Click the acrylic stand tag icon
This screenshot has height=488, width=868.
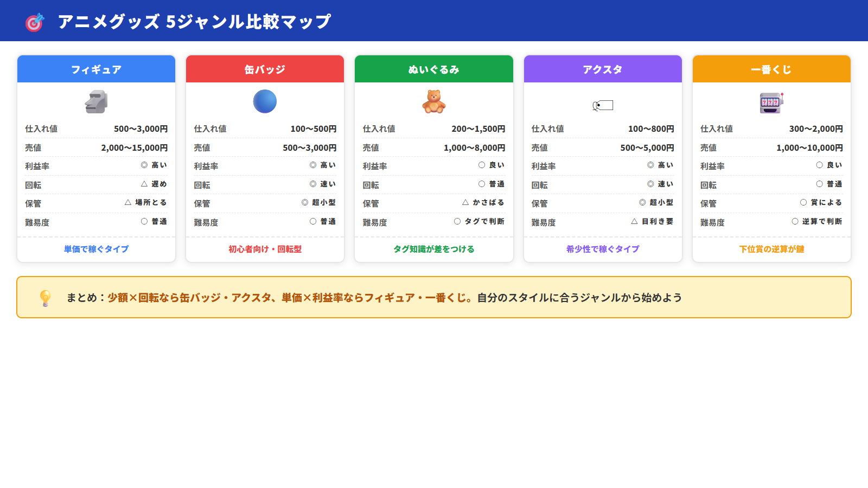click(x=603, y=105)
